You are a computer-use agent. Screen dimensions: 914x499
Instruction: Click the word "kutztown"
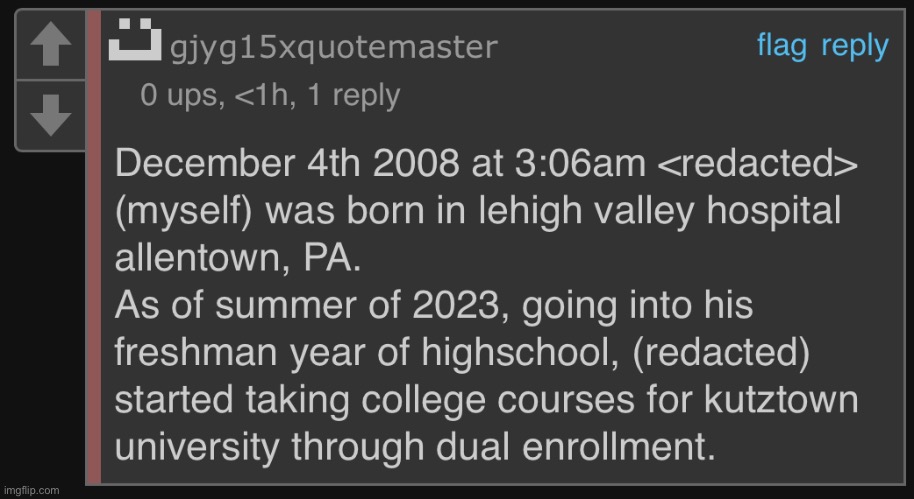[781, 400]
